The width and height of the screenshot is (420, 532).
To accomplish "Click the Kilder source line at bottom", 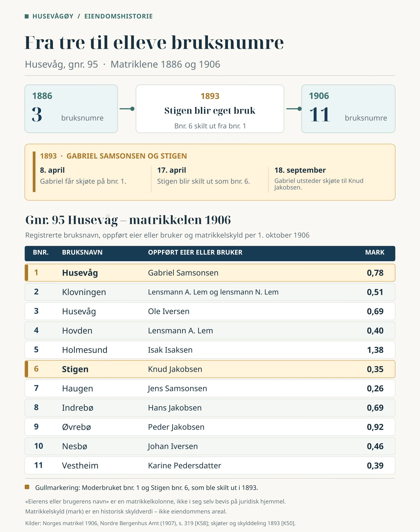I will [x=160, y=523].
